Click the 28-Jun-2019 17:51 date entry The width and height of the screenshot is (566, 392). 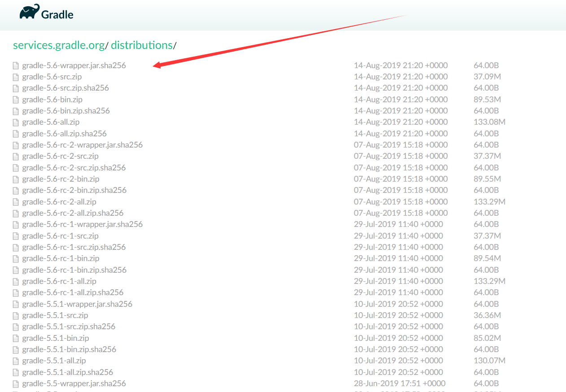(x=400, y=383)
